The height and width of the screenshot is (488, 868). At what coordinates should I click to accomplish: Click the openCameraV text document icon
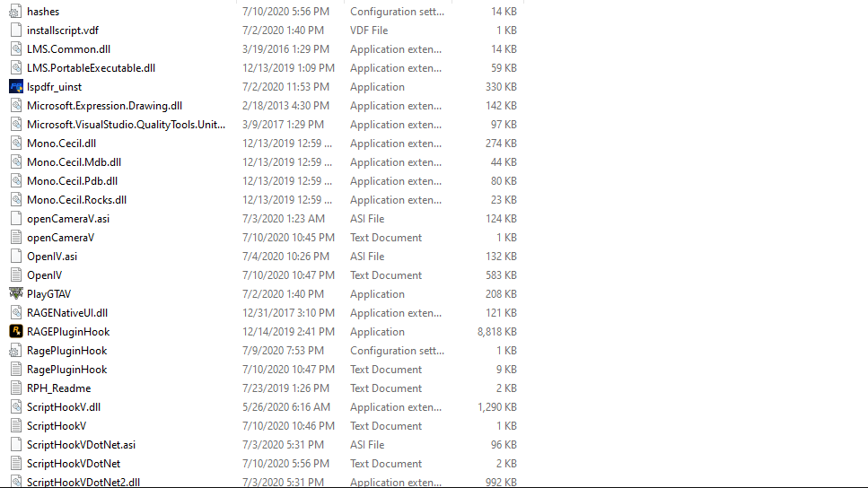(x=15, y=238)
